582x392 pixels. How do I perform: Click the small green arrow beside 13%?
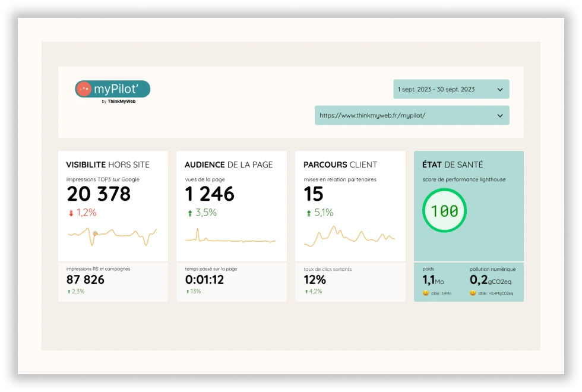(187, 292)
